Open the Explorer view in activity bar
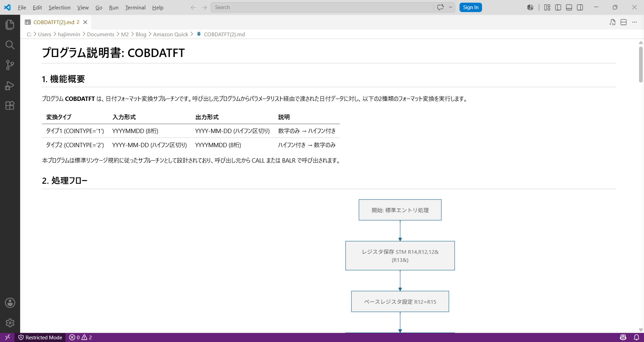 tap(10, 24)
